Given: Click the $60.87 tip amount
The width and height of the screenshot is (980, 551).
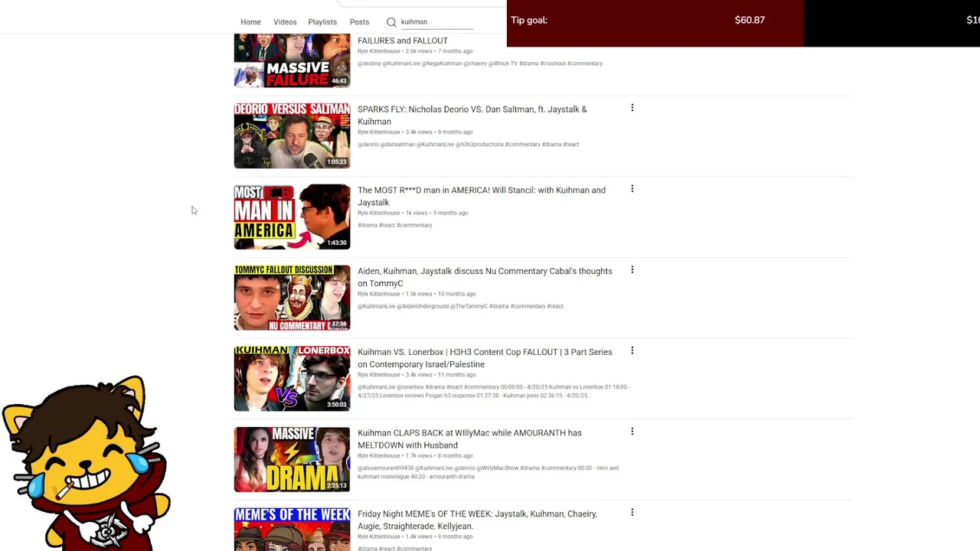Looking at the screenshot, I should click(x=750, y=20).
